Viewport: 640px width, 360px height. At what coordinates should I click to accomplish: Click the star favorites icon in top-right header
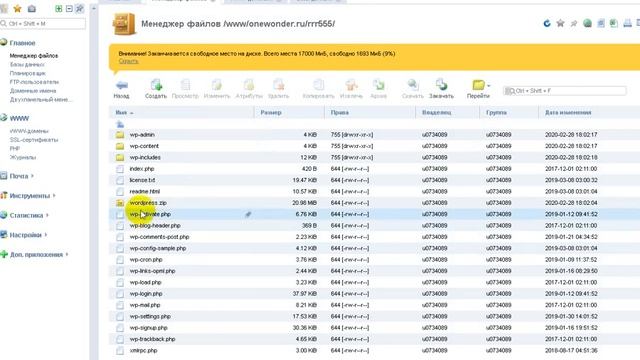(x=560, y=24)
